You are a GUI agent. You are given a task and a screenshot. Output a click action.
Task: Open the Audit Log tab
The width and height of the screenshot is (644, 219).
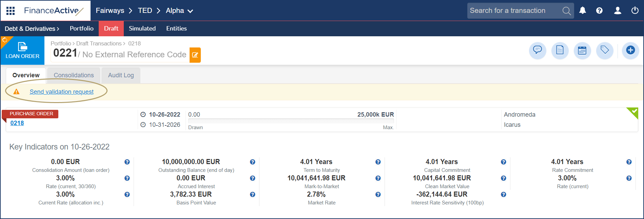[121, 75]
